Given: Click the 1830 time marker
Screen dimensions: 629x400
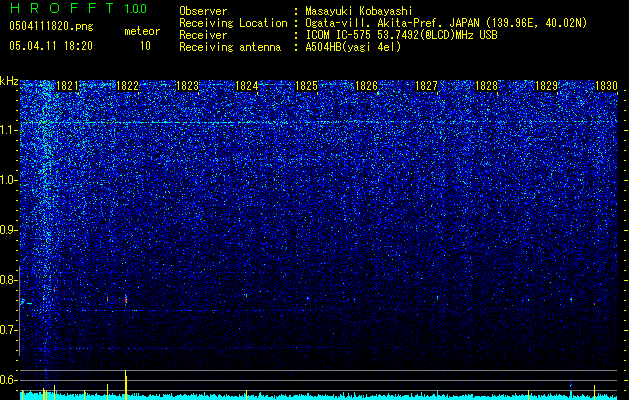Looking at the screenshot, I should (x=606, y=85).
